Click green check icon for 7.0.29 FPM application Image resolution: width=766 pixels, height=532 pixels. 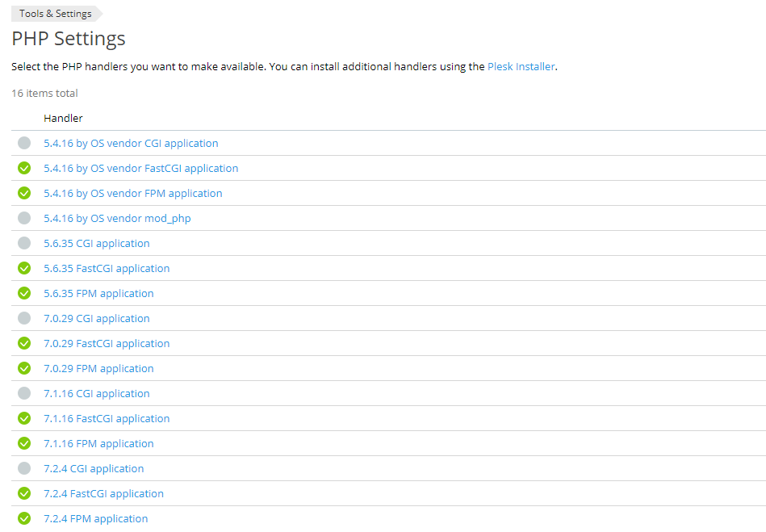tap(24, 368)
